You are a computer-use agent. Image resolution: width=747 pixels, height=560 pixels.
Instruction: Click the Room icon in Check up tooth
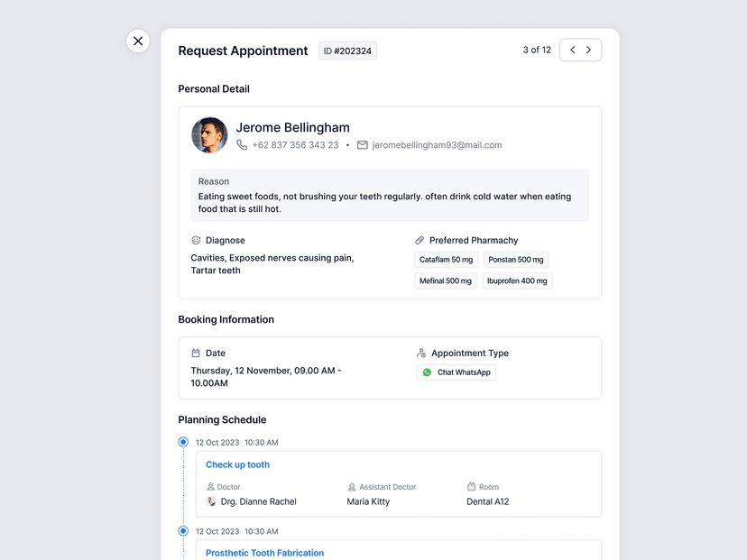click(472, 486)
